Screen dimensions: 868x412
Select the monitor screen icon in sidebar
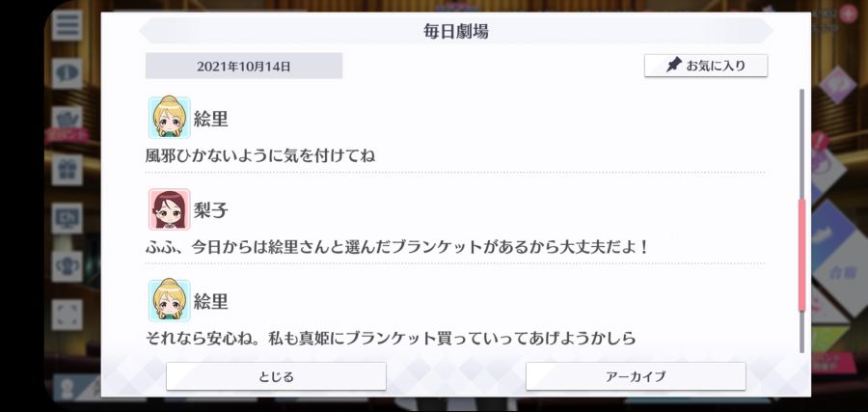[x=67, y=218]
